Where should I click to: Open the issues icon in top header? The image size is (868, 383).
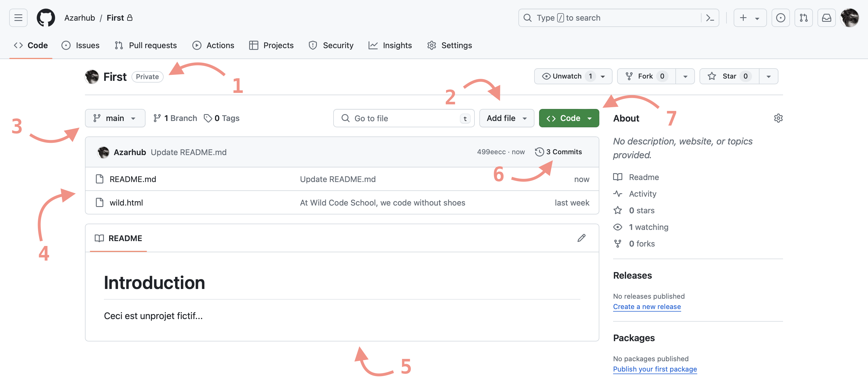coord(780,18)
